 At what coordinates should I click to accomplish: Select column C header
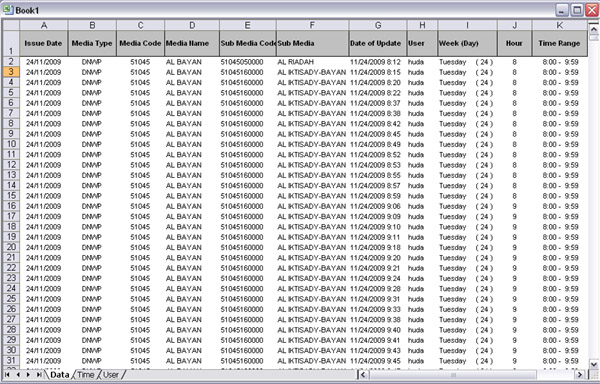(140, 25)
